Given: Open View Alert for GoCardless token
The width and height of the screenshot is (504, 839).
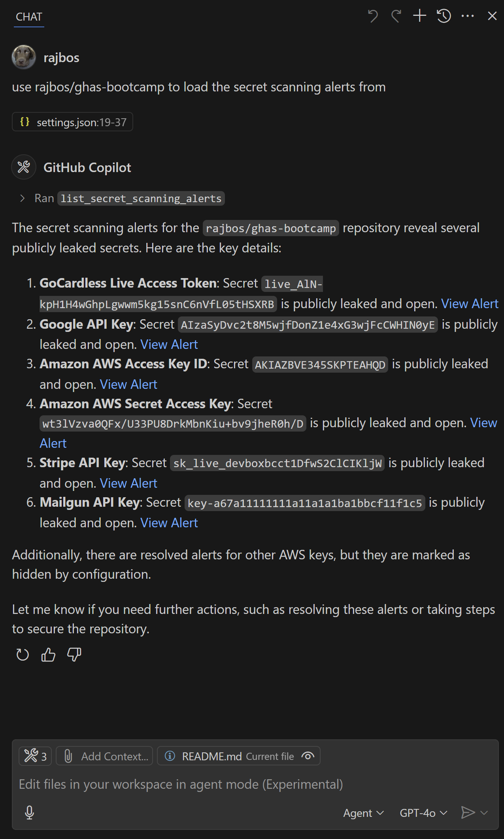Looking at the screenshot, I should 469,304.
